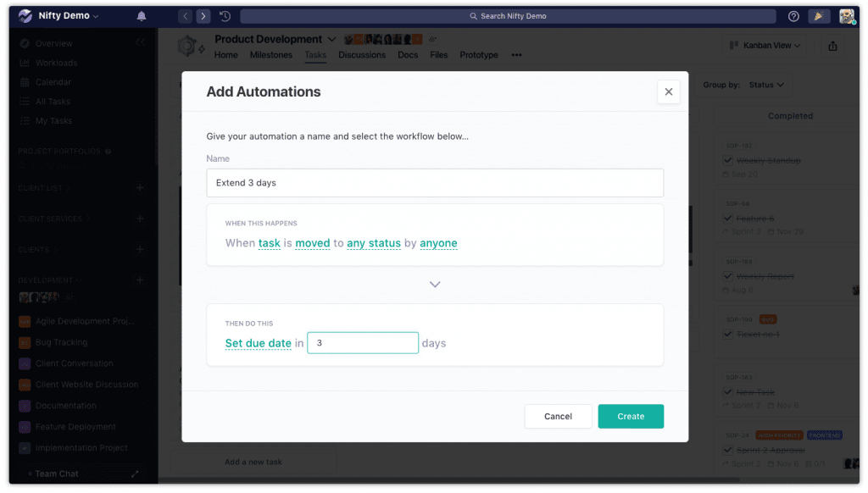
Task: Open Client Conversation project in sidebar
Action: pyautogui.click(x=75, y=363)
